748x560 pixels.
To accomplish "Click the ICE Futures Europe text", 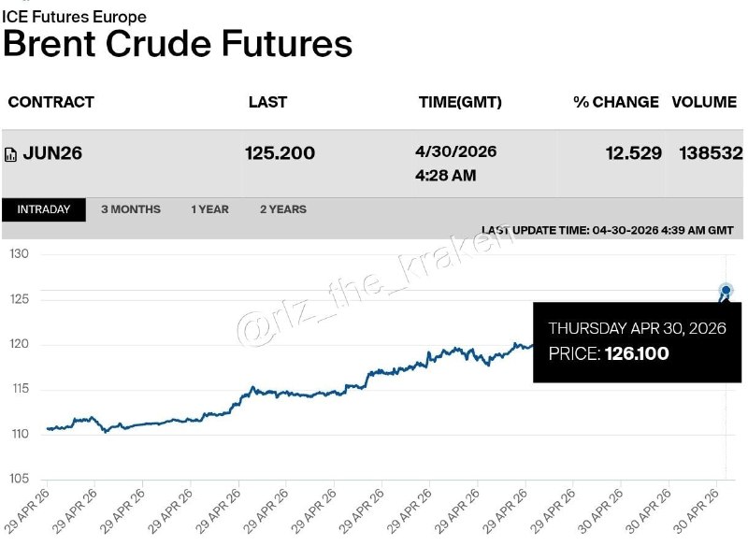I will click(74, 17).
